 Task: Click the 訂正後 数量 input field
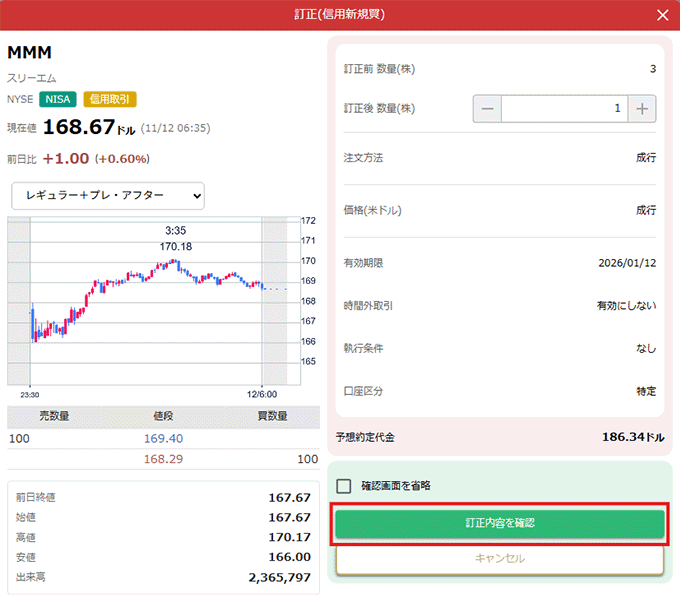(x=564, y=108)
